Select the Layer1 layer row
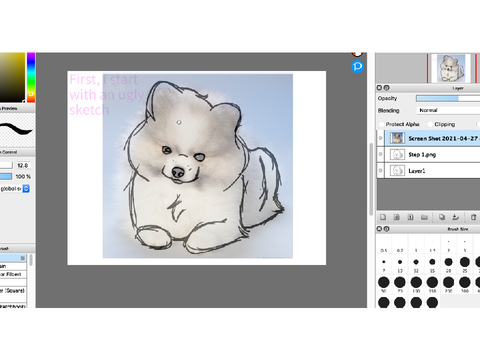This screenshot has width=480, height=360. pos(432,171)
